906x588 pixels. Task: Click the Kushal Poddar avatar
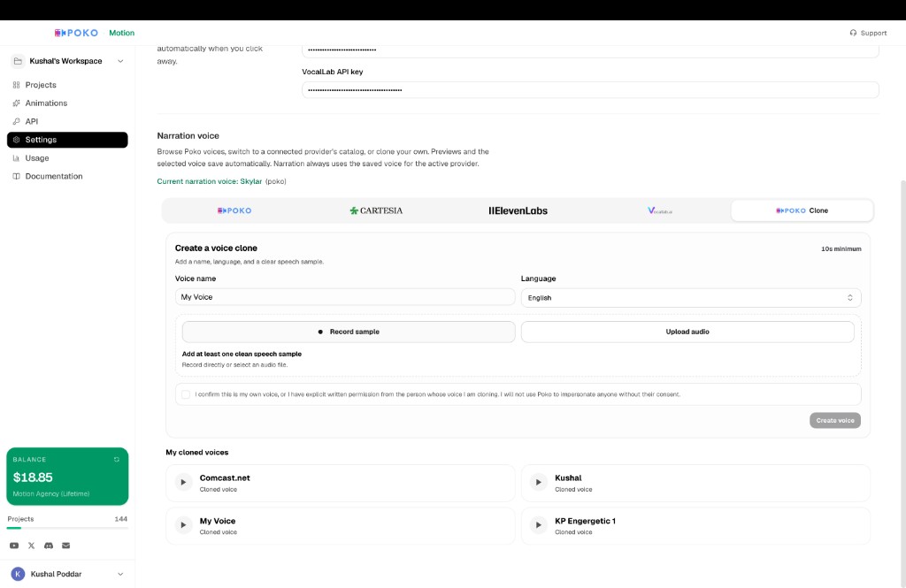tap(18, 574)
